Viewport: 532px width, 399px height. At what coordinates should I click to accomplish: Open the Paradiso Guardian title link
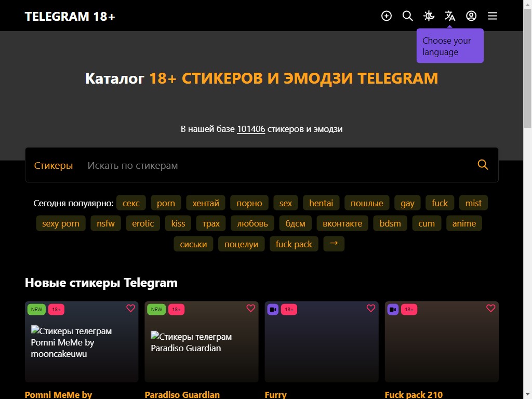(182, 395)
